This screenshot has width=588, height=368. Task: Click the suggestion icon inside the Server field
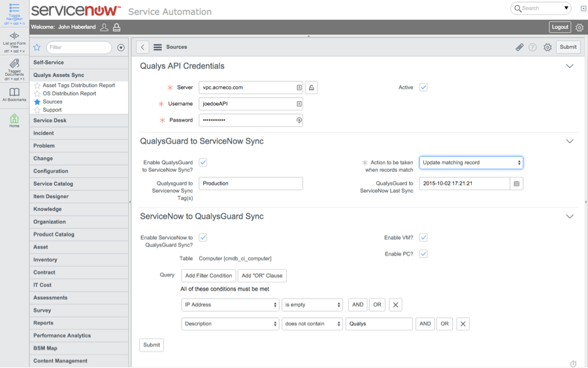coord(299,88)
